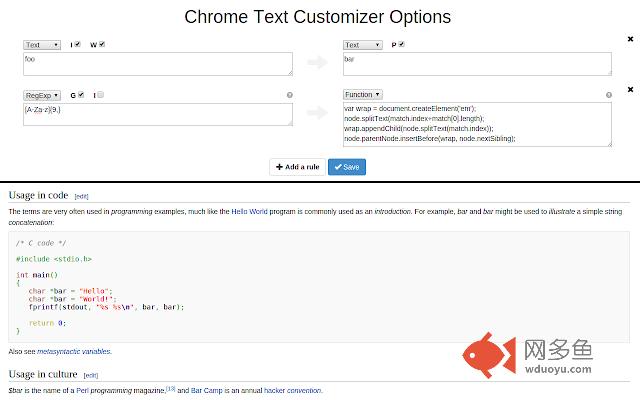
Task: Open the Perl link
Action: click(x=82, y=391)
